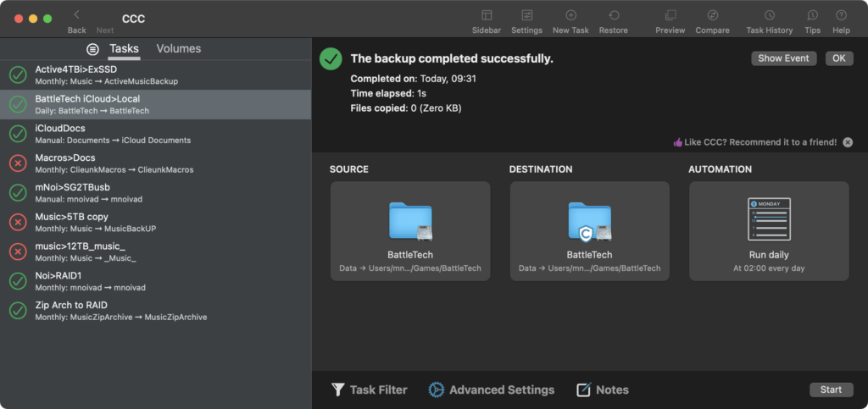Open the Source BattleTech folder selector

click(410, 231)
